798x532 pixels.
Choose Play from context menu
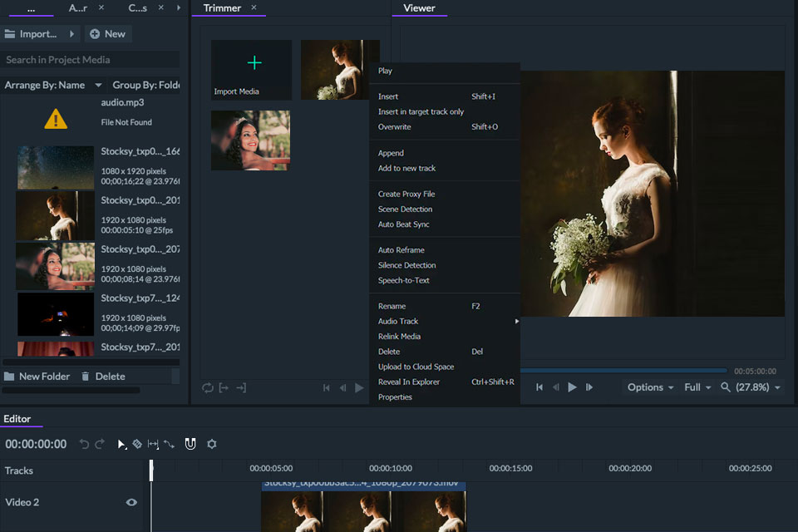tap(385, 71)
